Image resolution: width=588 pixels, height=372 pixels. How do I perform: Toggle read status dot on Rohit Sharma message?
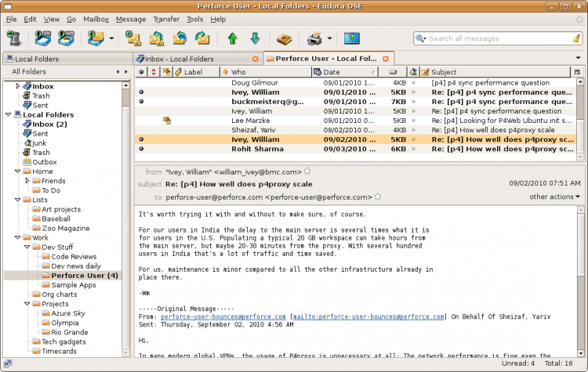(x=141, y=149)
